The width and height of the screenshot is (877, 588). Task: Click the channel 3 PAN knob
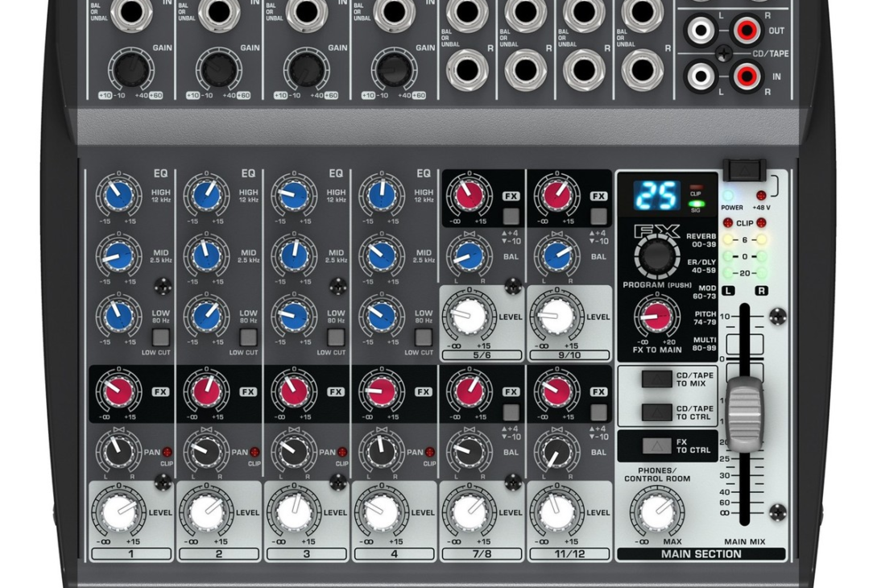coord(294,452)
